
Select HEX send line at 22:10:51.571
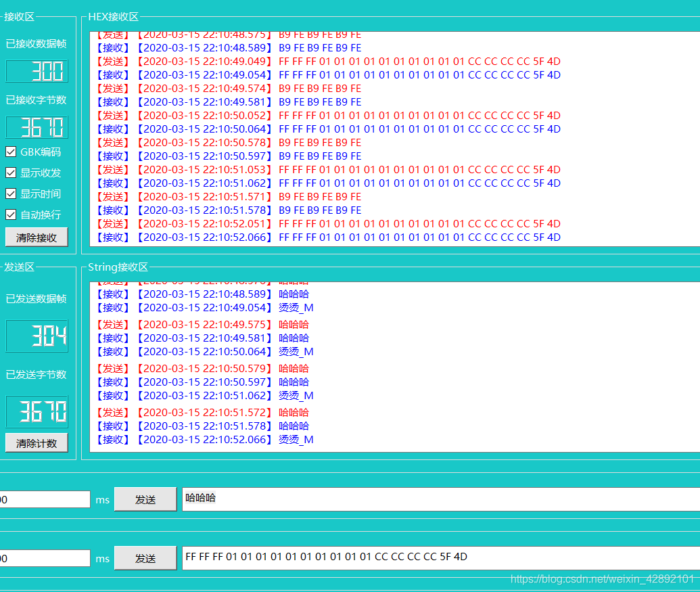coord(229,196)
